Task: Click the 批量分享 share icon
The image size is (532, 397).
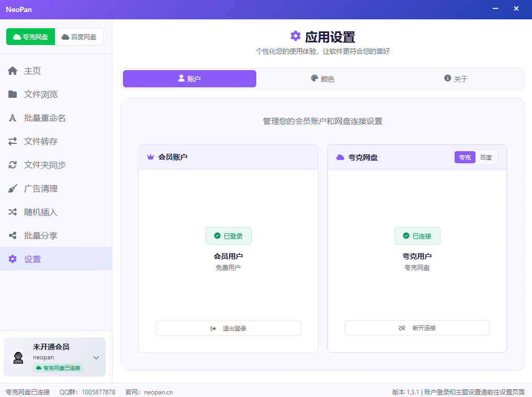Action: [13, 236]
